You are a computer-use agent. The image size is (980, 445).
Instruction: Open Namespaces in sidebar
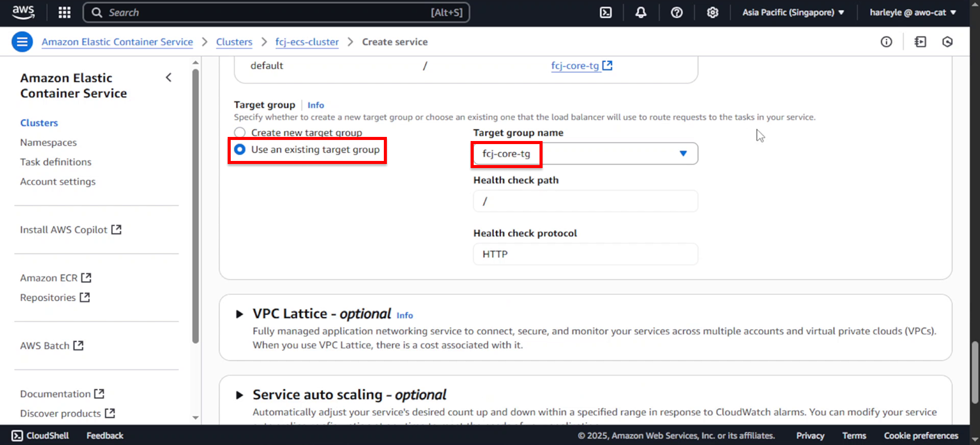(48, 143)
